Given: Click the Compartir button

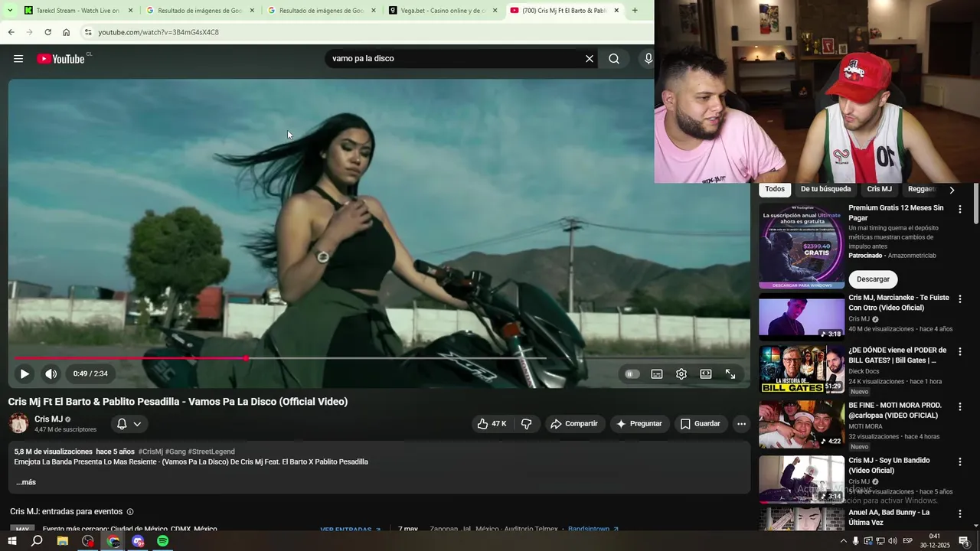Looking at the screenshot, I should pos(574,423).
